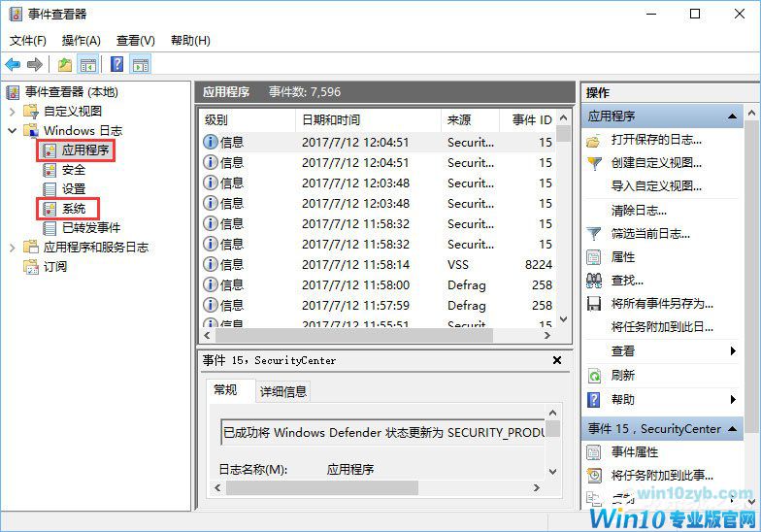761x532 pixels.
Task: Click the Forward arrow toolbar icon
Action: pos(35,64)
